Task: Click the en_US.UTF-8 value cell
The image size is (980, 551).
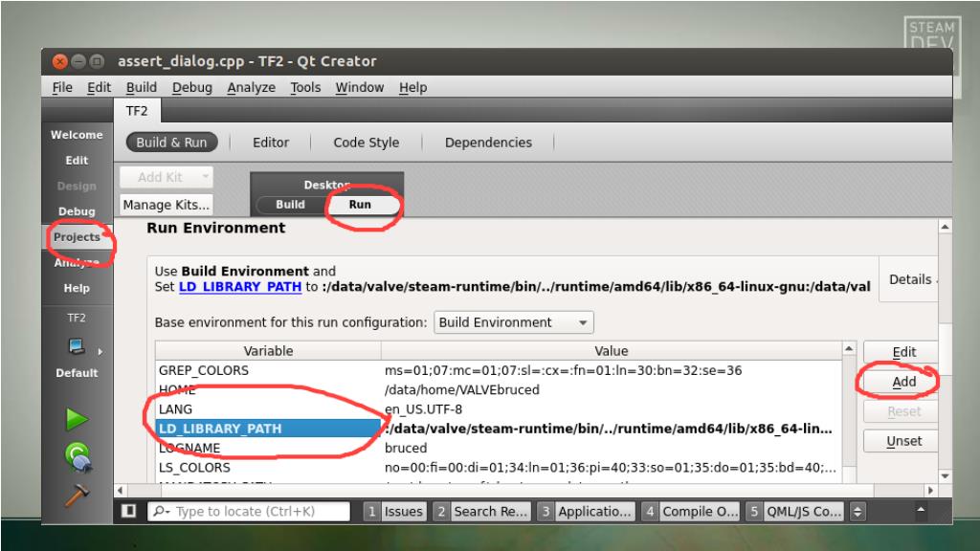Action: [x=612, y=409]
